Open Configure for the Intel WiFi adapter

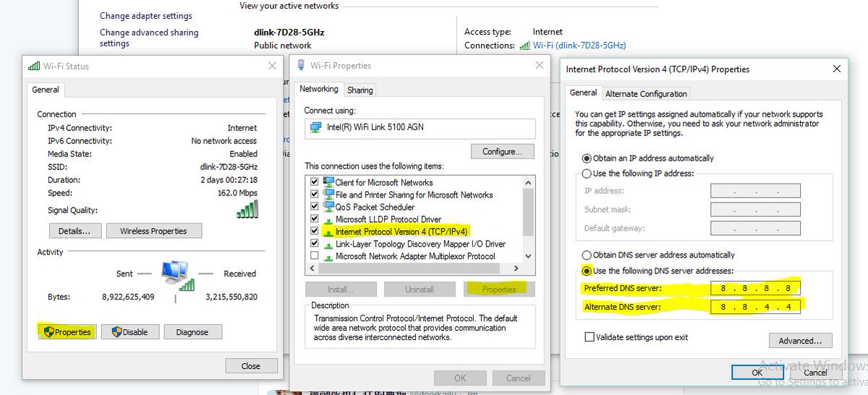coord(502,152)
